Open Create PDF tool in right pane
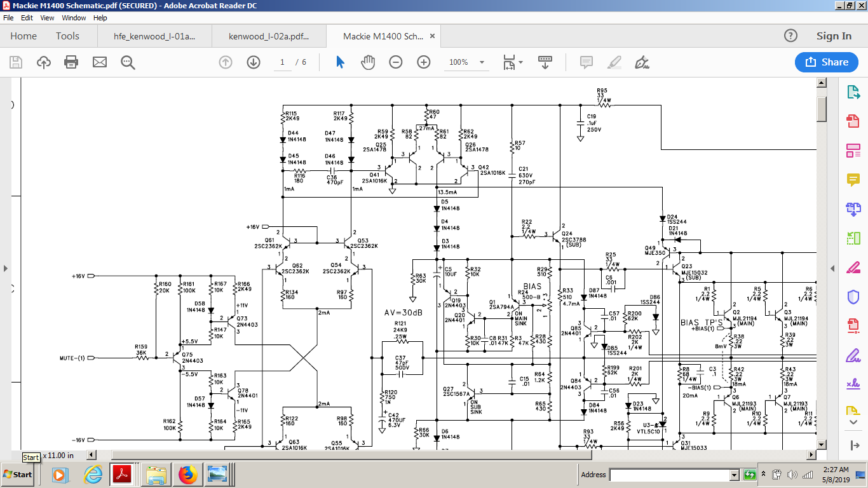 coord(853,121)
